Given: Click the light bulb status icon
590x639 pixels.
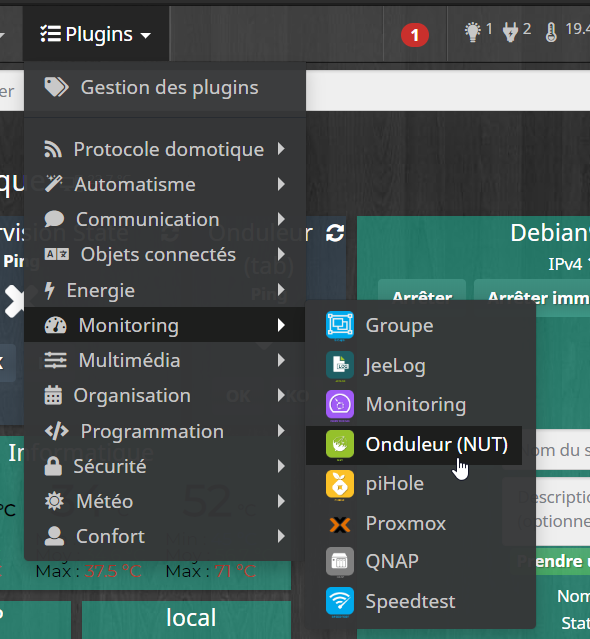Looking at the screenshot, I should 472,32.
